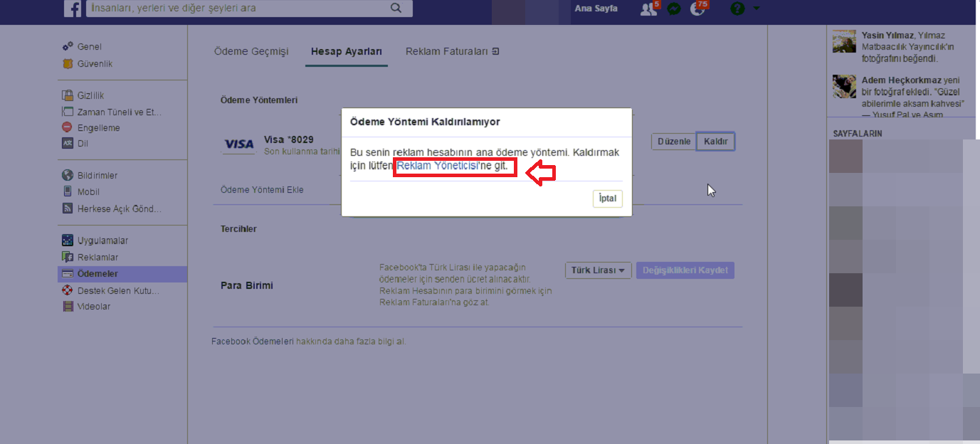Screen dimensions: 980x444
Task: Open friend requests icon in top bar
Action: click(x=648, y=9)
